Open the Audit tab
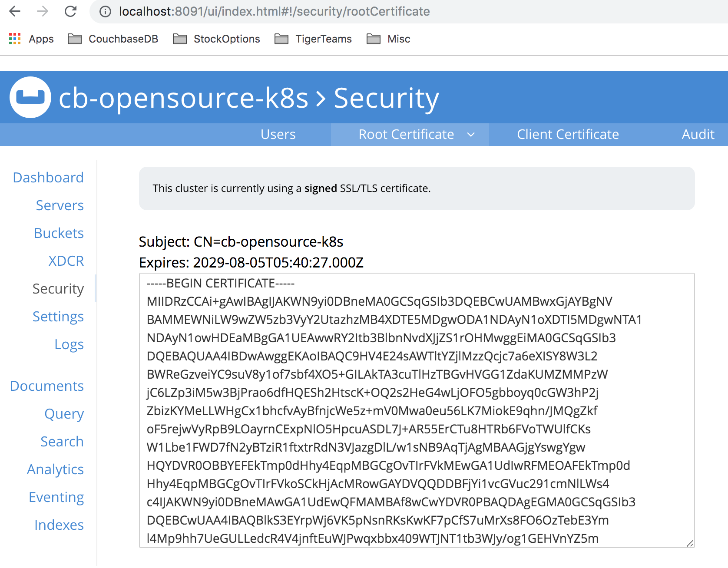Screen dimensions: 728x568 tap(698, 135)
